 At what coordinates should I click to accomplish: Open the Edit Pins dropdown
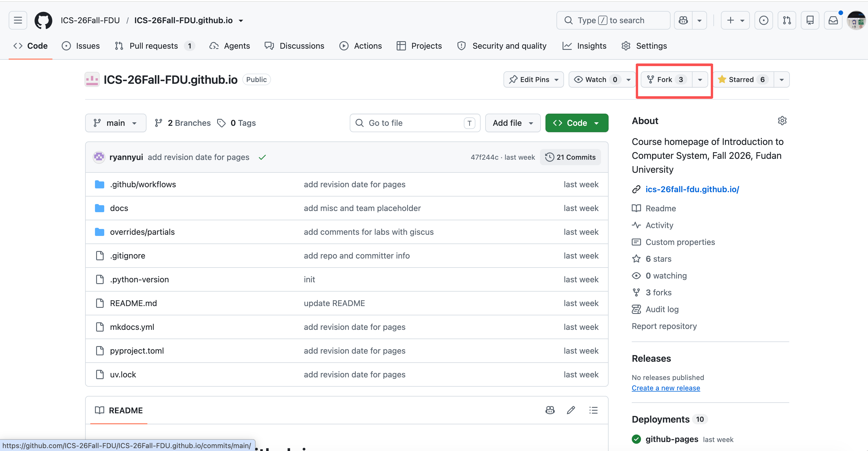coord(533,80)
